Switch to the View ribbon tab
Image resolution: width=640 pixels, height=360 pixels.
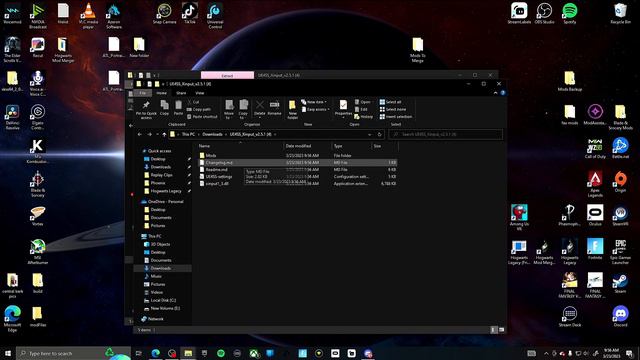pos(200,93)
